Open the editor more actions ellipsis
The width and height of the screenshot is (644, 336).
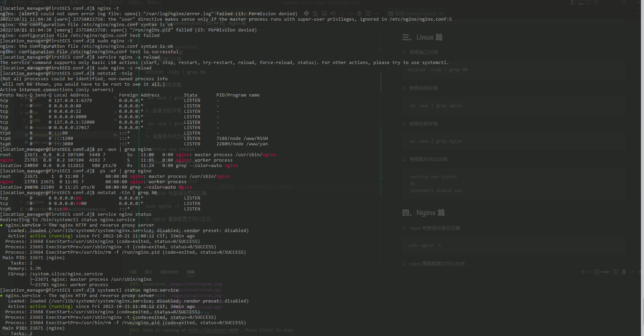pos(377,14)
